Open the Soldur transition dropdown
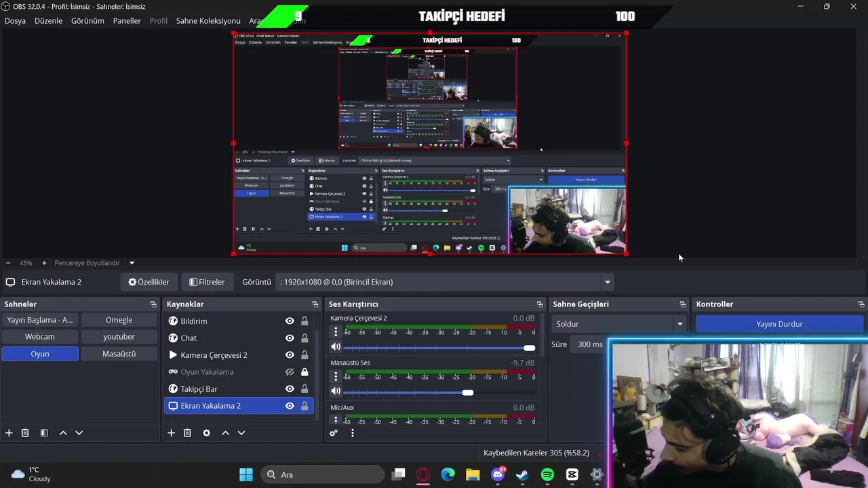 click(x=618, y=324)
